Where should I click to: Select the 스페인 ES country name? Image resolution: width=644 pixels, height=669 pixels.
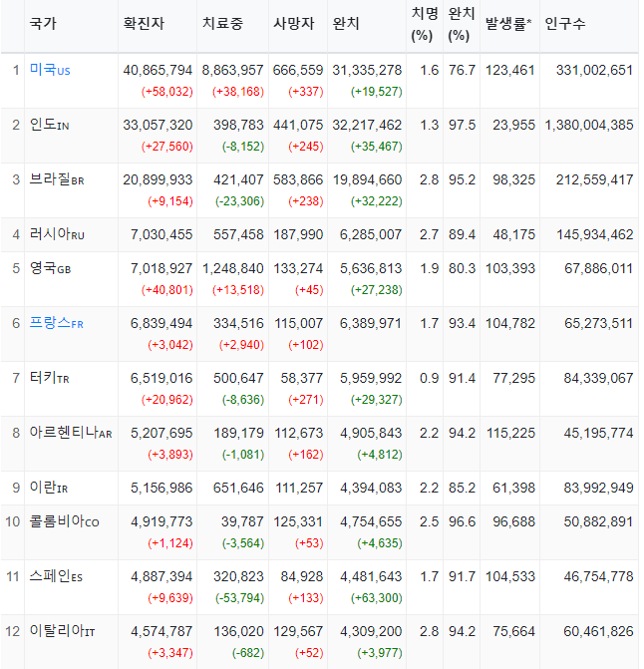tap(56, 576)
